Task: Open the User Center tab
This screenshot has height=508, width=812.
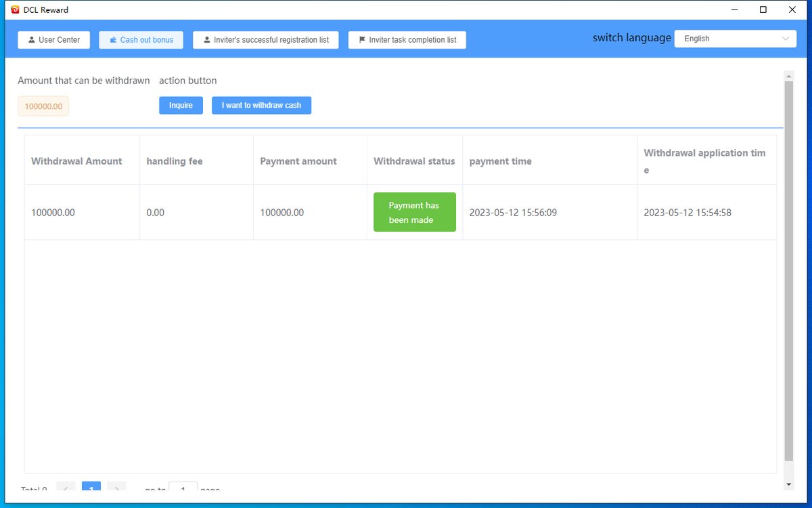Action: (53, 40)
